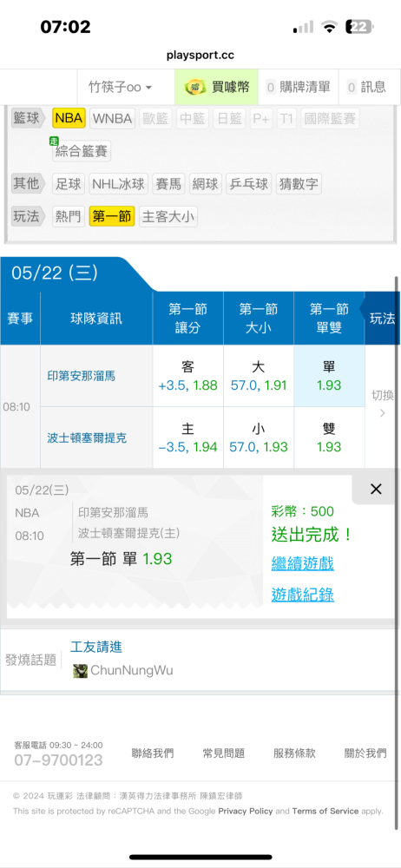Select 足球 sport category
The height and width of the screenshot is (868, 401).
click(69, 184)
